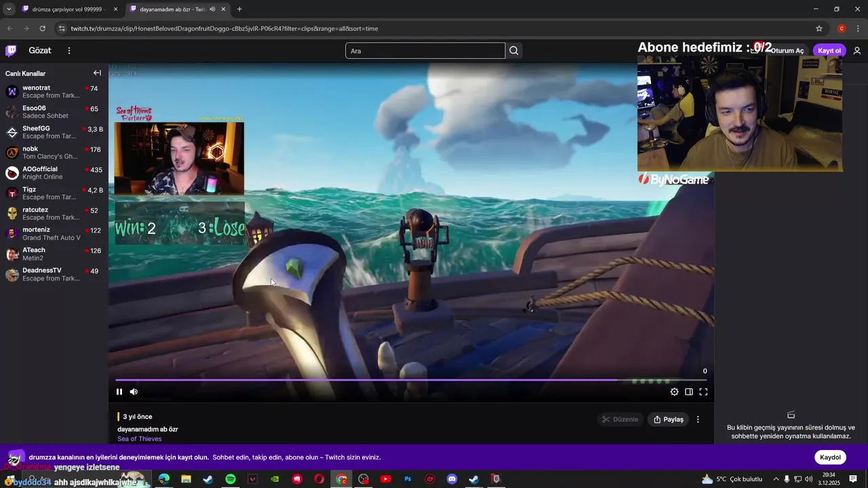This screenshot has height=488, width=868.
Task: Show hidden system tray icons
Action: pyautogui.click(x=776, y=479)
